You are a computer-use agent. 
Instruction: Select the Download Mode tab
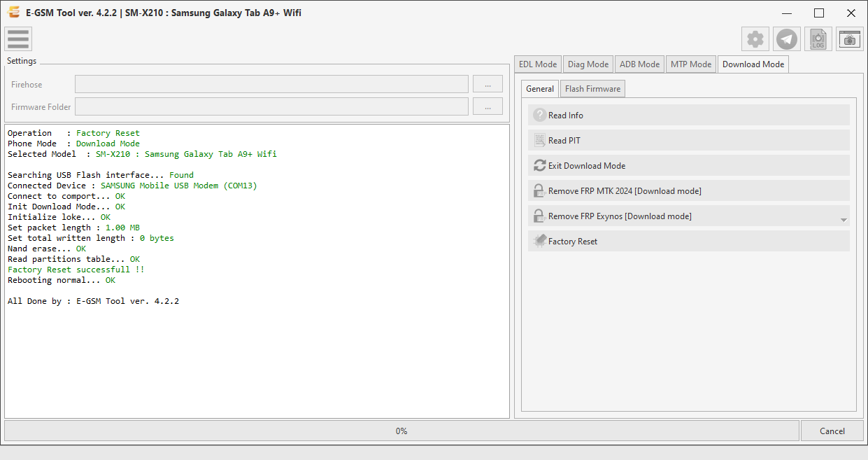tap(753, 64)
